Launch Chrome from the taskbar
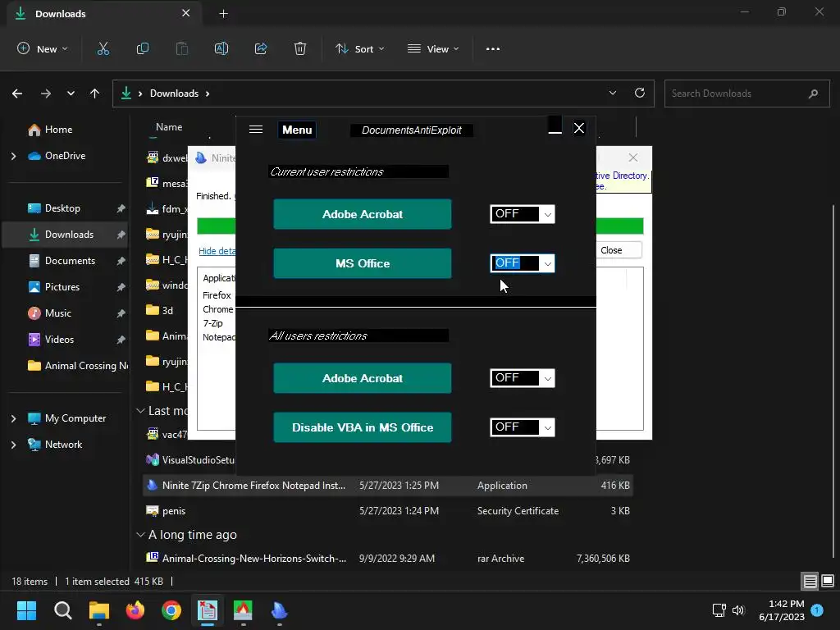The width and height of the screenshot is (840, 630). tap(171, 610)
